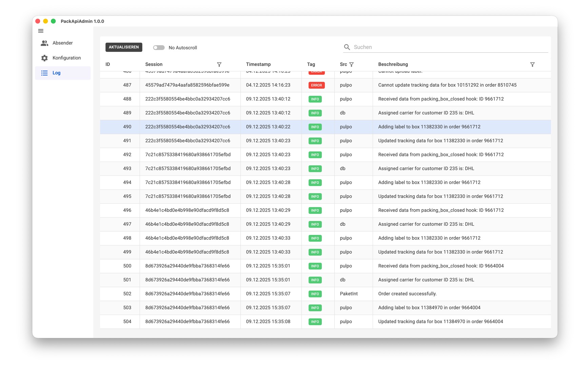
Task: Click the search magnifier icon
Action: pos(347,47)
